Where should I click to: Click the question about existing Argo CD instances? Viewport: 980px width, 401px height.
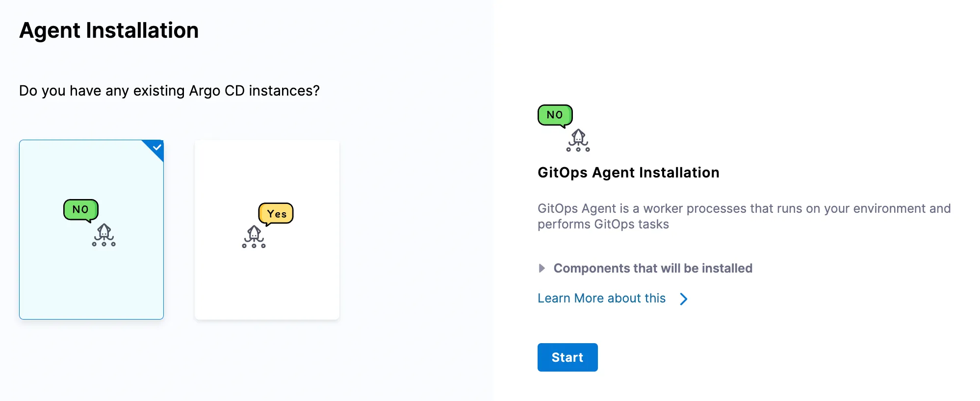(x=169, y=90)
